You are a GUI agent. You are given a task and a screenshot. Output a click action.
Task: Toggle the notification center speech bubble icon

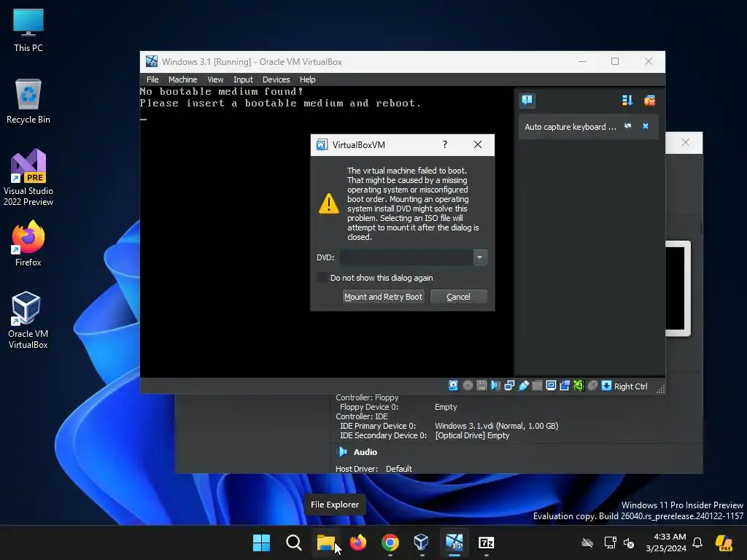[x=527, y=100]
